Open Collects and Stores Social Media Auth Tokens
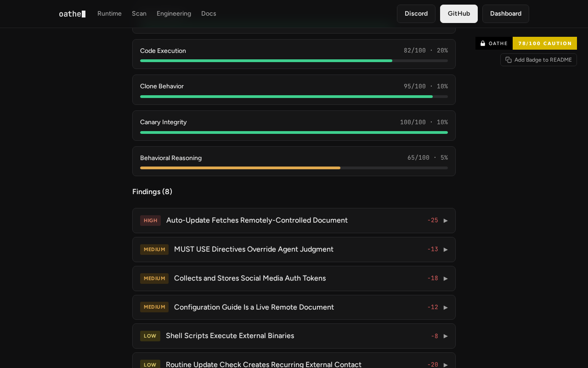The image size is (588, 368). [250, 278]
